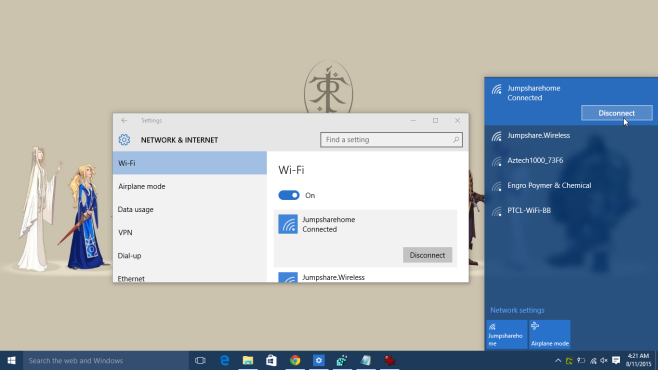
Task: Click the green NVIDIA tray icon
Action: 569,360
